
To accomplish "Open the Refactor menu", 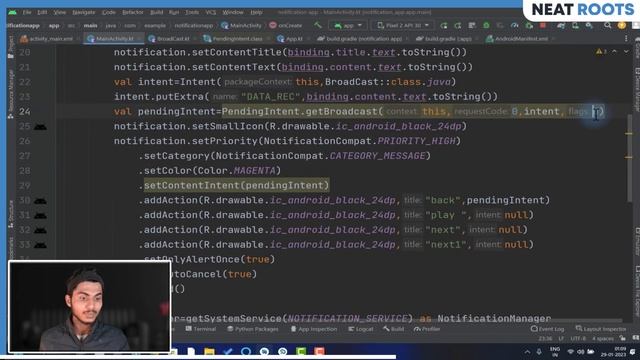I will click(133, 12).
